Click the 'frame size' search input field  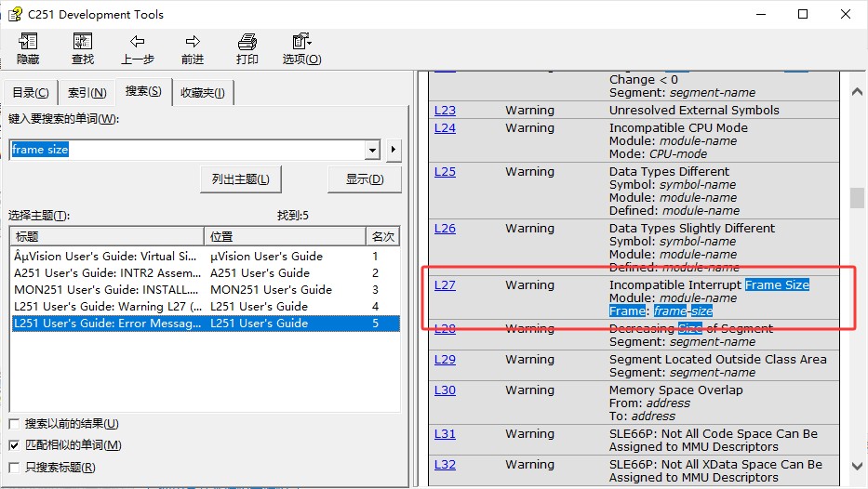coord(187,150)
